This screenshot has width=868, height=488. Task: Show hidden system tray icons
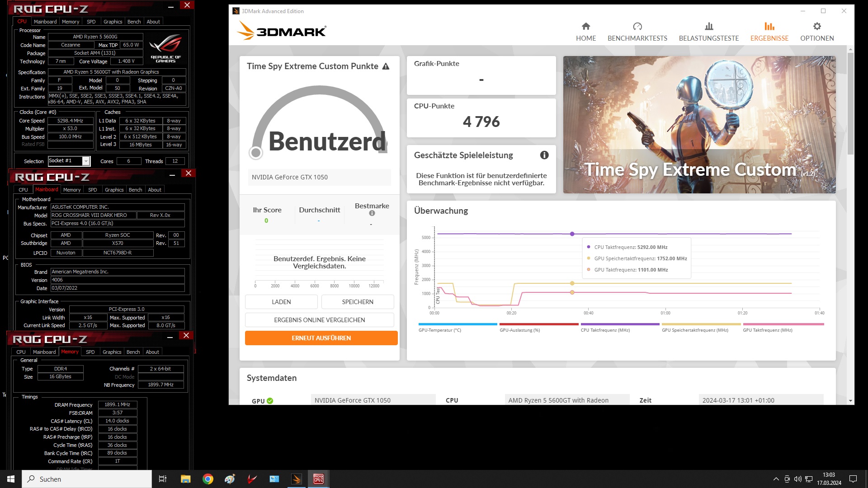776,479
